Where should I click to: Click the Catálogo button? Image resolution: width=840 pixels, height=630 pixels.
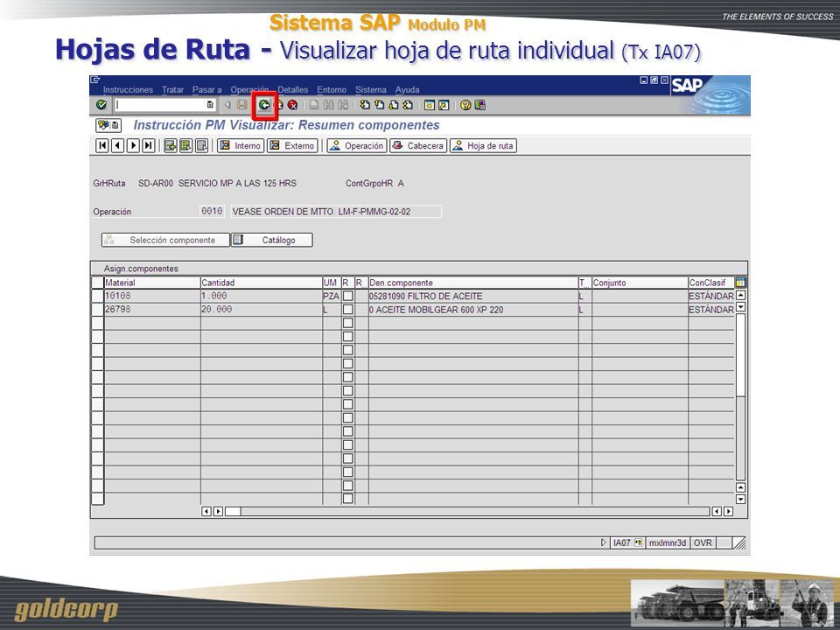pos(271,240)
